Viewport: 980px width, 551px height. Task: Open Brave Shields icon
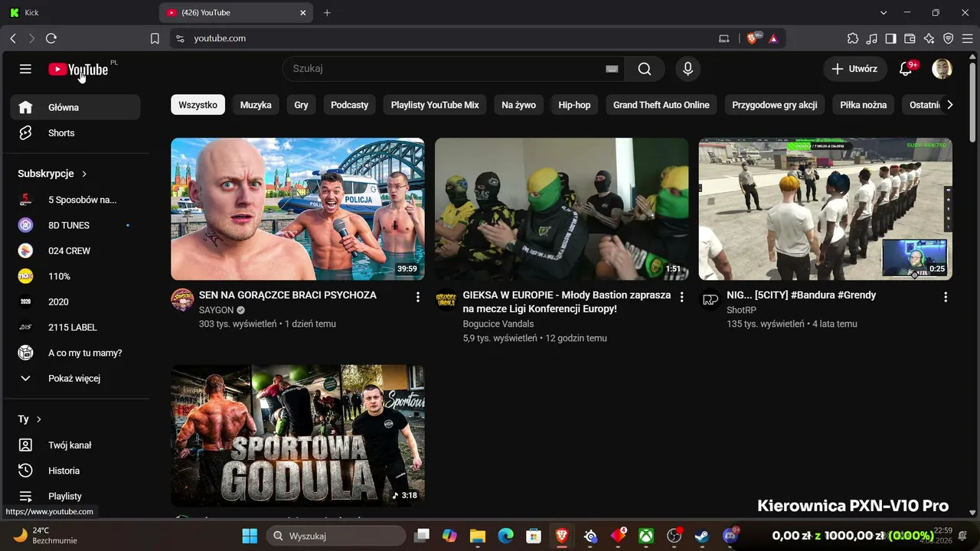(753, 38)
